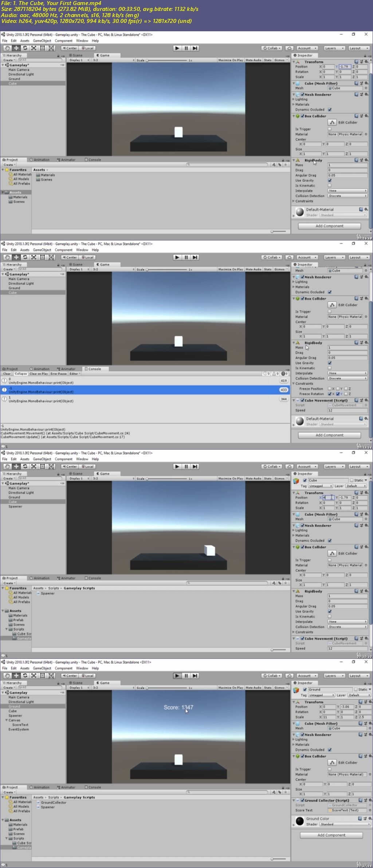Viewport: 373px width, 868px height.
Task: Select Scale tool in the Console log window
Action: 34,257
